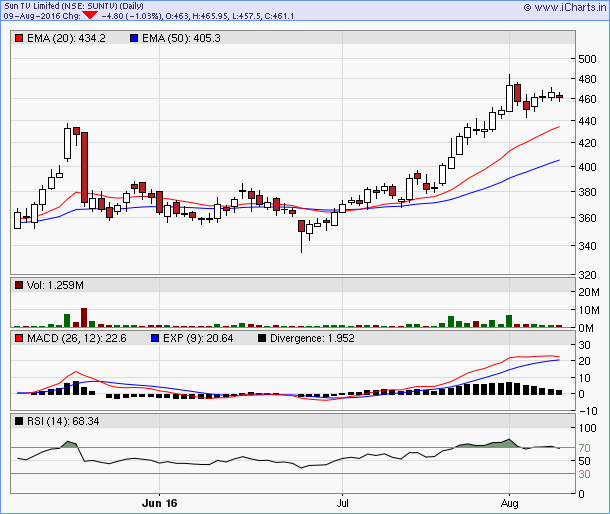
Task: Click the Sun TV Limited (NSE: SUNTV) title
Action: point(74,6)
